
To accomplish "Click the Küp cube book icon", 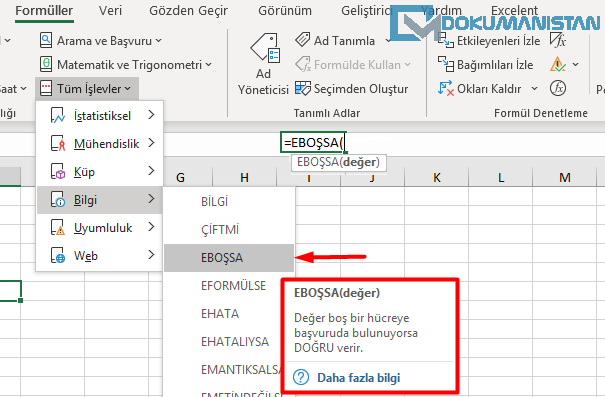I will tap(58, 172).
